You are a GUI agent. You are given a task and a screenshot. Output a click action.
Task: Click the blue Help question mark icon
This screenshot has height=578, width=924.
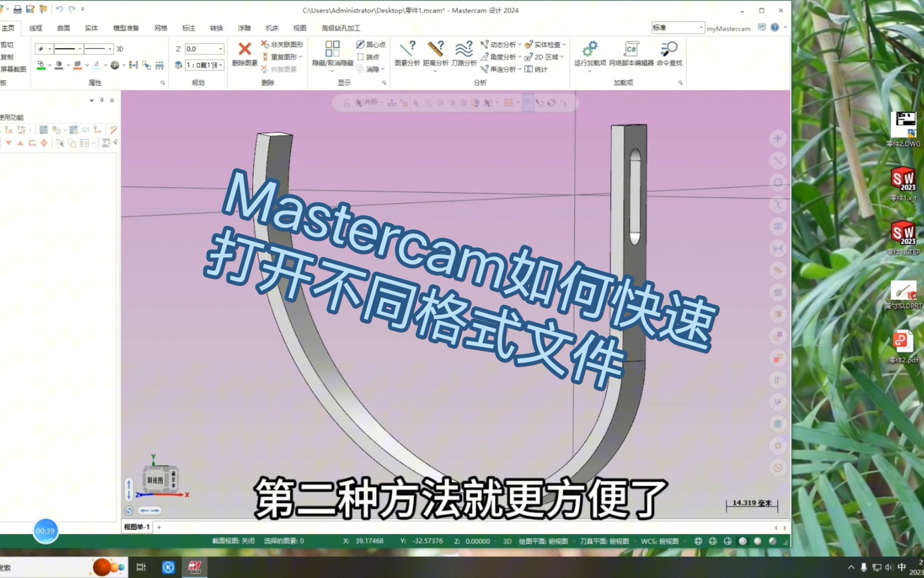[774, 27]
